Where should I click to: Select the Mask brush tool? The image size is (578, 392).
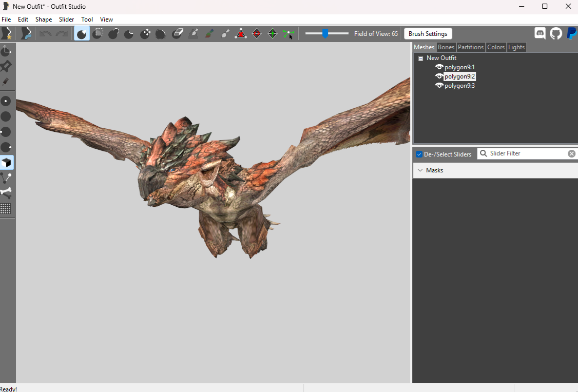click(x=98, y=34)
